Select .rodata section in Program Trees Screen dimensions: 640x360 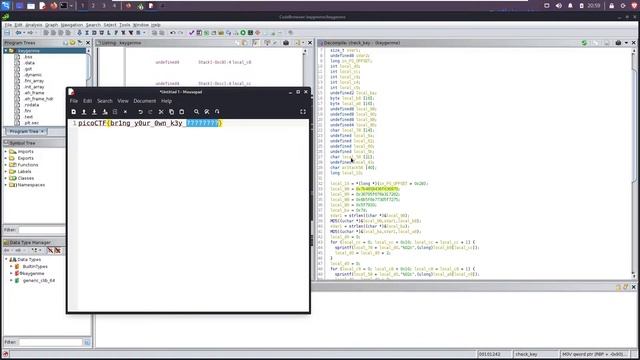(x=31, y=105)
